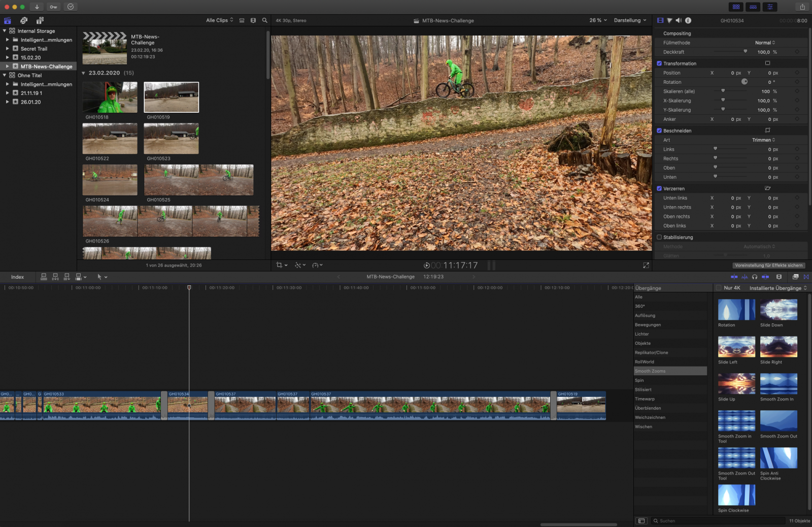Toggle the inspector sliders button
The image size is (812, 527).
[770, 7]
